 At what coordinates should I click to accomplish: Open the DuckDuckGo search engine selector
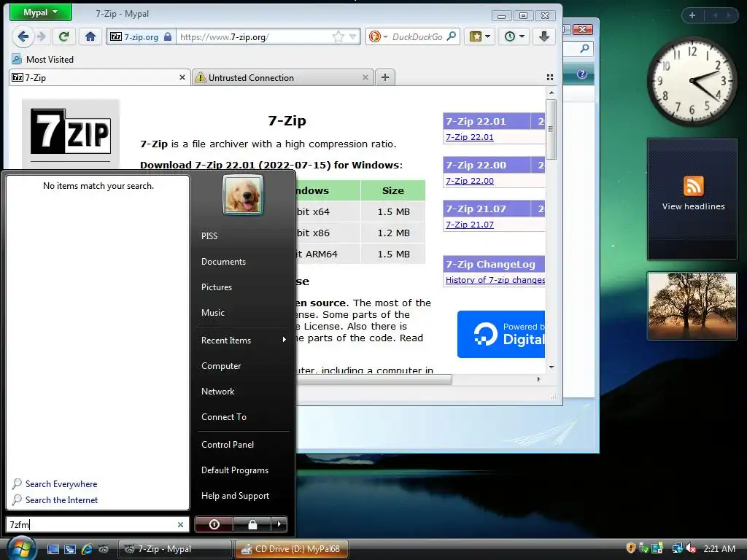(x=379, y=36)
